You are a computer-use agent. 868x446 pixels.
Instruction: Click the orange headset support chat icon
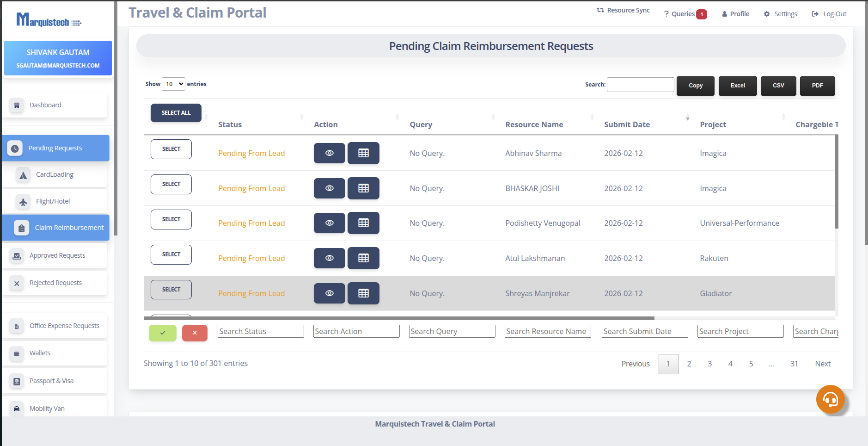click(830, 399)
